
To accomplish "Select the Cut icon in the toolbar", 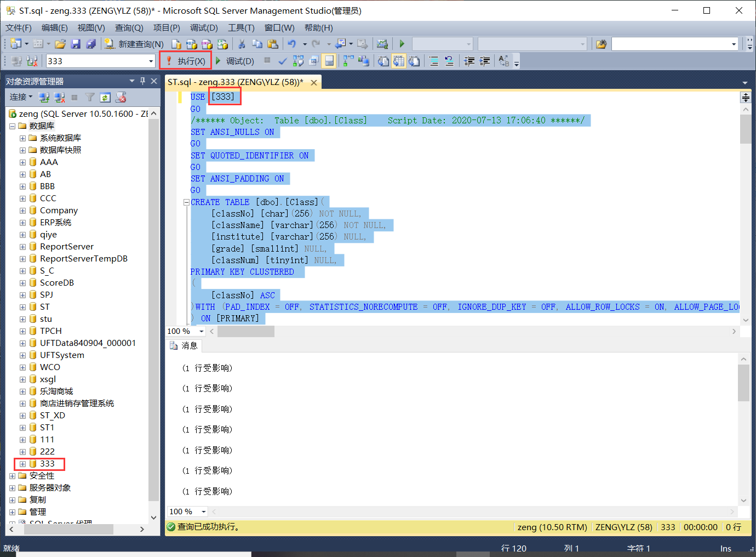I will tap(243, 44).
